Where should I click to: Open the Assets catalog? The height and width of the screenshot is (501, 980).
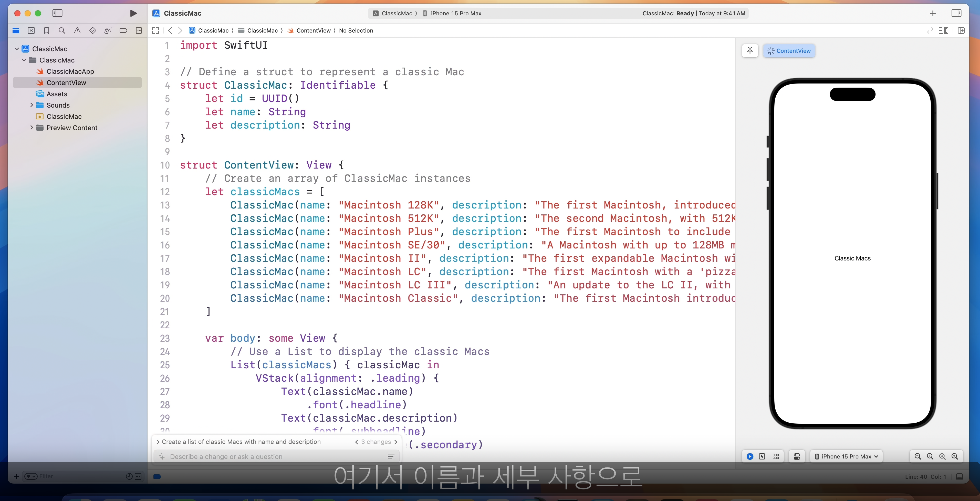(52, 94)
